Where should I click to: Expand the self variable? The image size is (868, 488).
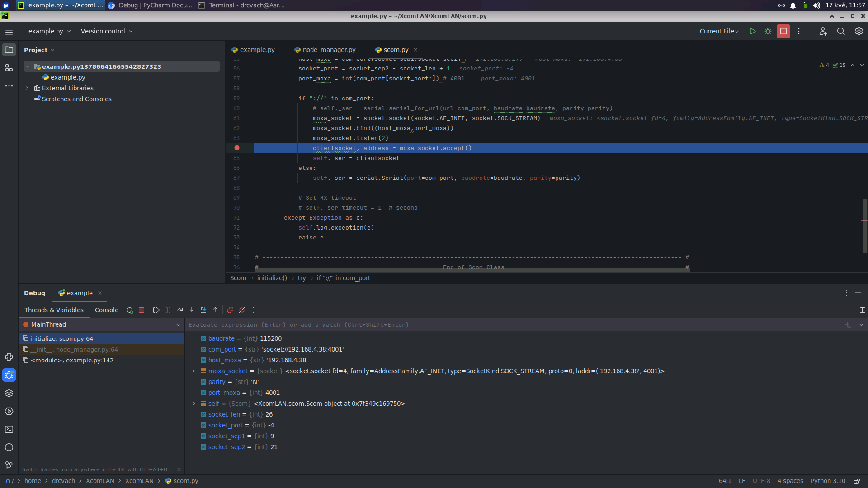tap(194, 404)
